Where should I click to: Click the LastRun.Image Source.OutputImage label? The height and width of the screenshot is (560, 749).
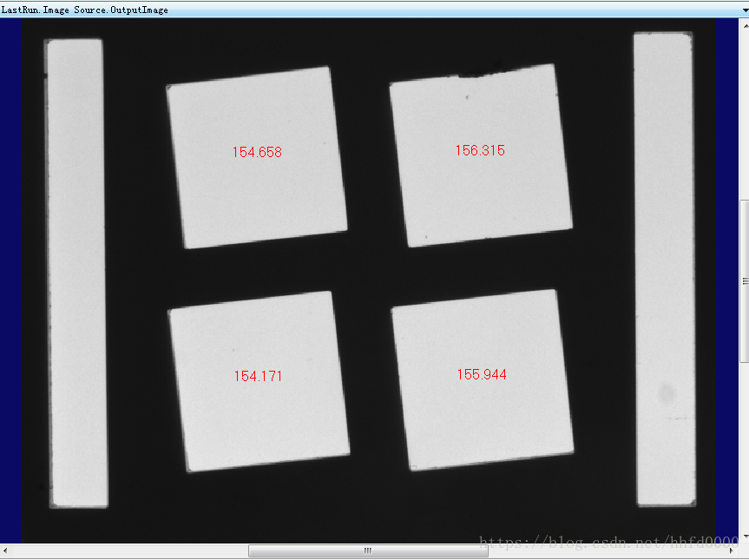84,10
